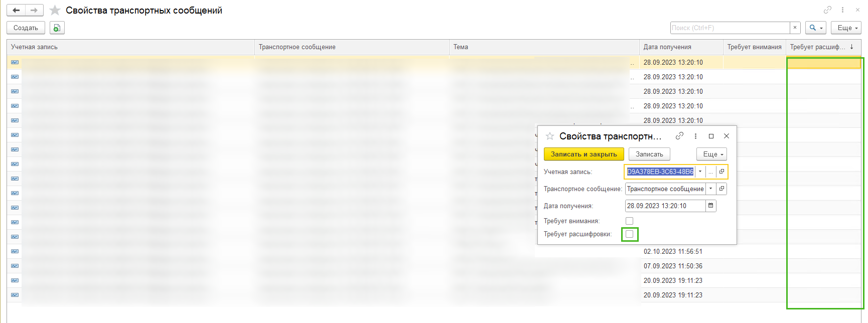The image size is (868, 323).
Task: Star the dialog Свойства транспортн... as favorite
Action: (550, 136)
